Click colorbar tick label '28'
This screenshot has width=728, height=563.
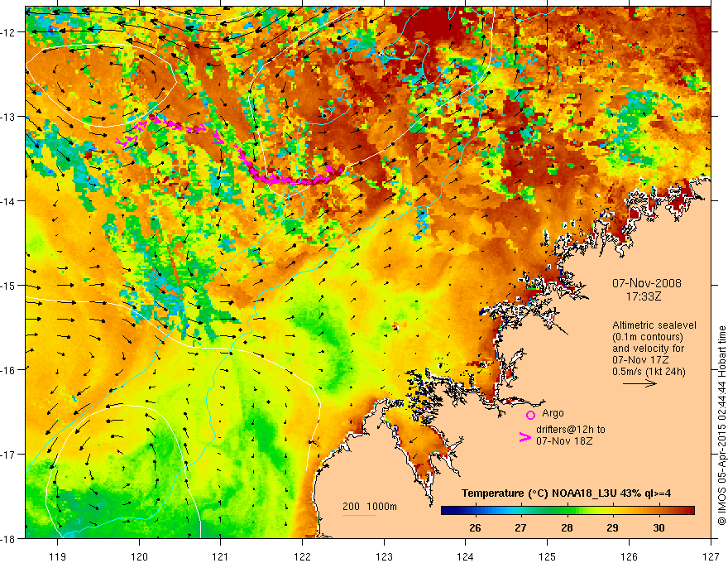567,528
